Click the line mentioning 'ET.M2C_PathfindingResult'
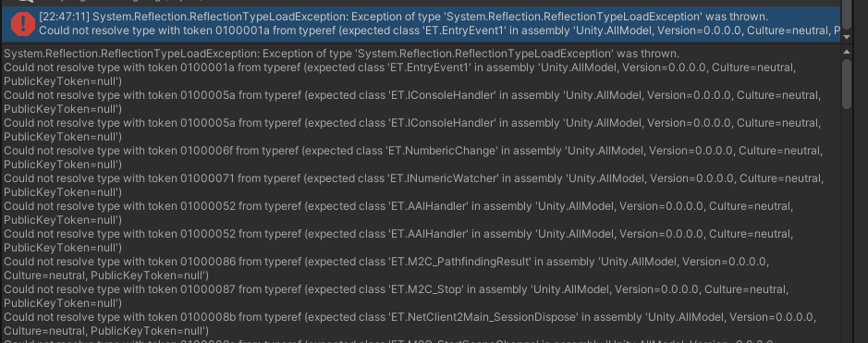Image resolution: width=868 pixels, height=343 pixels. click(x=386, y=268)
